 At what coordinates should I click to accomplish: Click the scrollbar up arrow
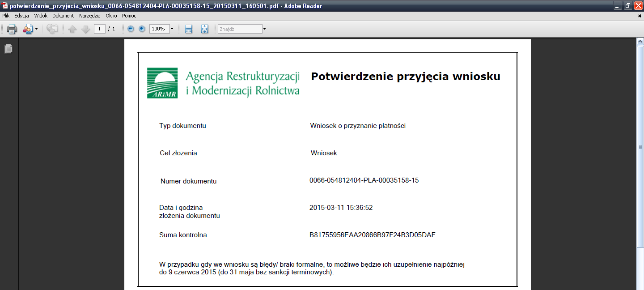tap(640, 42)
